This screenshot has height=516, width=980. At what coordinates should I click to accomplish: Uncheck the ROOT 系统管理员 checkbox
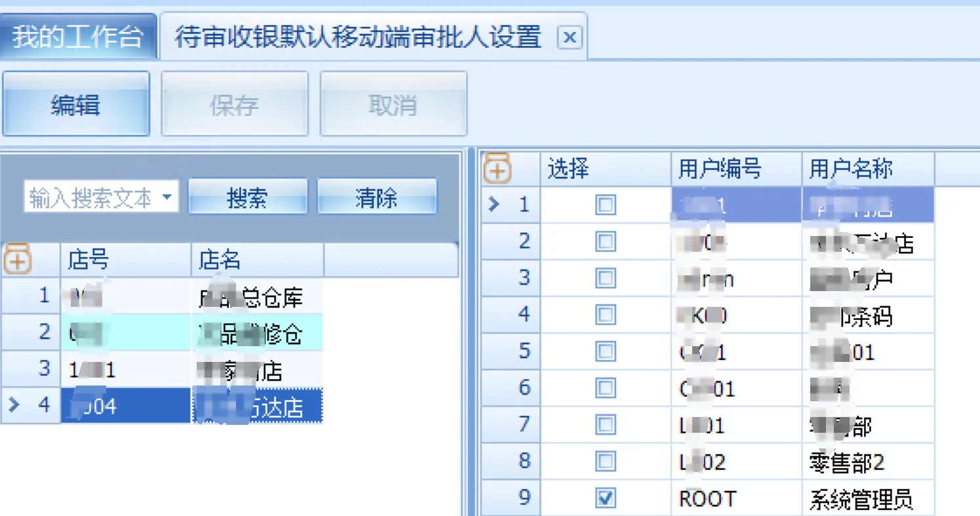[605, 499]
